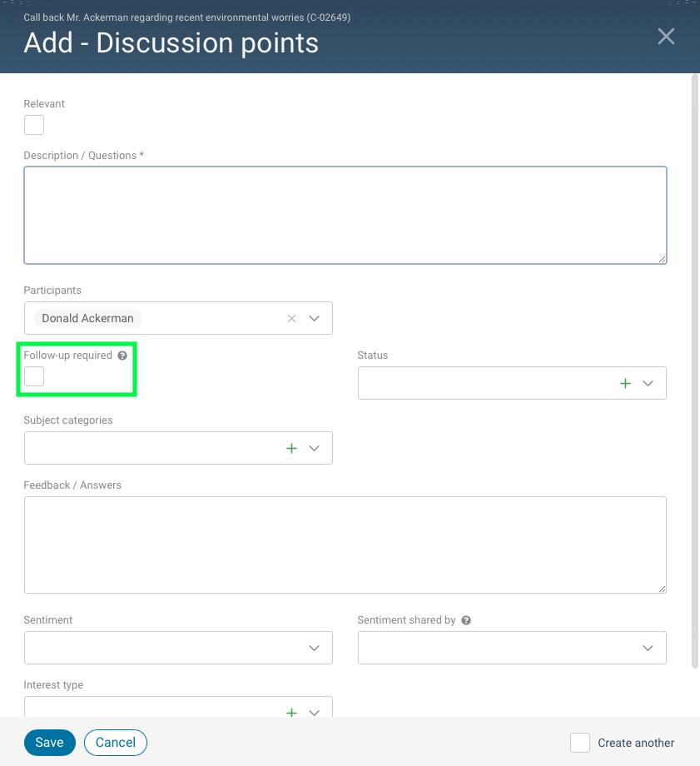Viewport: 700px width, 766px height.
Task: Click inside the Description / Questions text area
Action: click(x=345, y=215)
